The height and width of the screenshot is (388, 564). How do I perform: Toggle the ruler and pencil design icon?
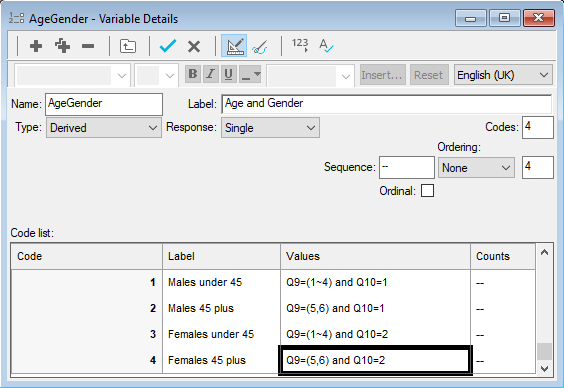[x=234, y=46]
